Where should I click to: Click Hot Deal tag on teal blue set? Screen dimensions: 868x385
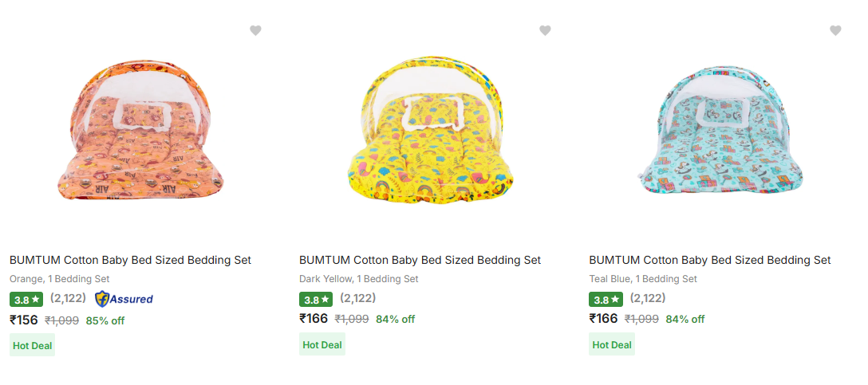point(612,345)
